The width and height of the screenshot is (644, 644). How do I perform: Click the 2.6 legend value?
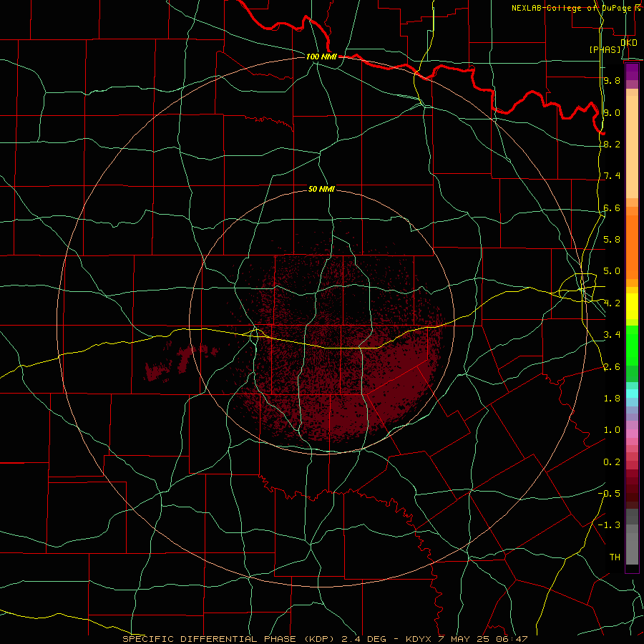tap(612, 366)
